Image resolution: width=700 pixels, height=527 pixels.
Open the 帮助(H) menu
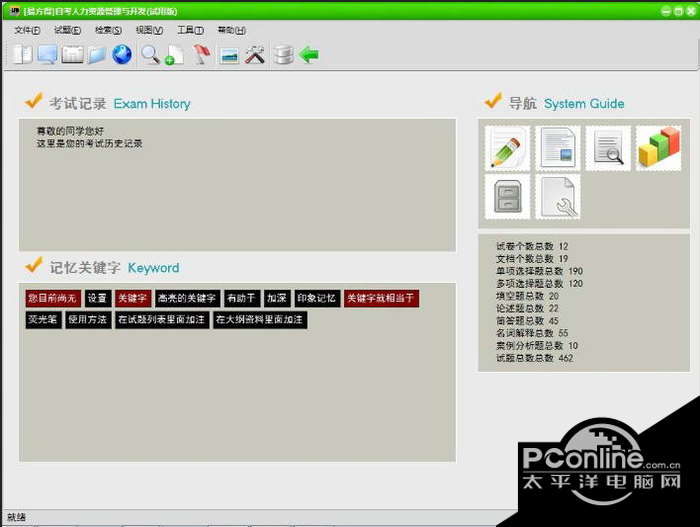tap(231, 30)
